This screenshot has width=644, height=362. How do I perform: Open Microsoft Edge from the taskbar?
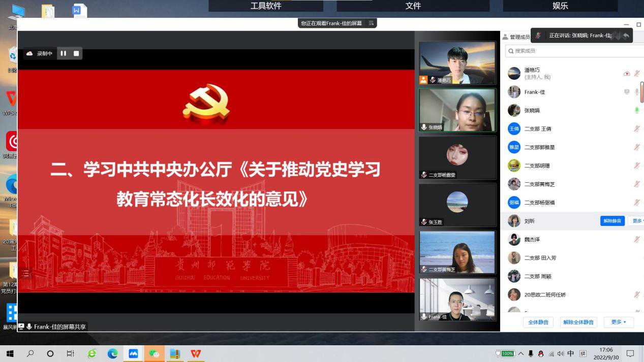[112, 353]
